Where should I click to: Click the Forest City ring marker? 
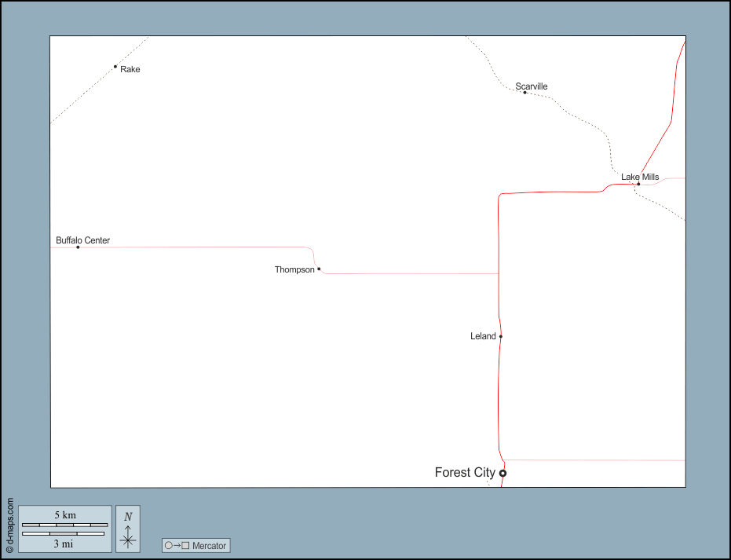pos(503,473)
